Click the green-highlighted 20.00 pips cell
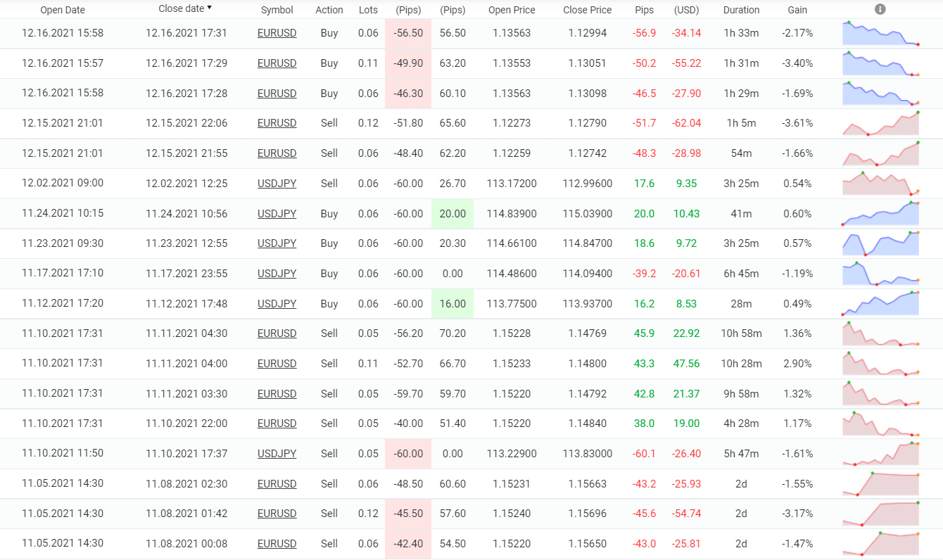This screenshot has width=943, height=560. pos(452,214)
